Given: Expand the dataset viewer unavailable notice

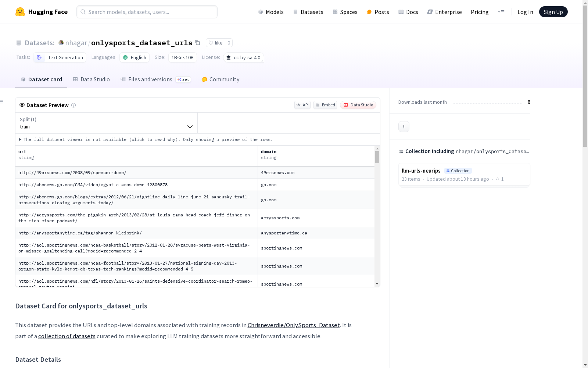Looking at the screenshot, I should (146, 139).
